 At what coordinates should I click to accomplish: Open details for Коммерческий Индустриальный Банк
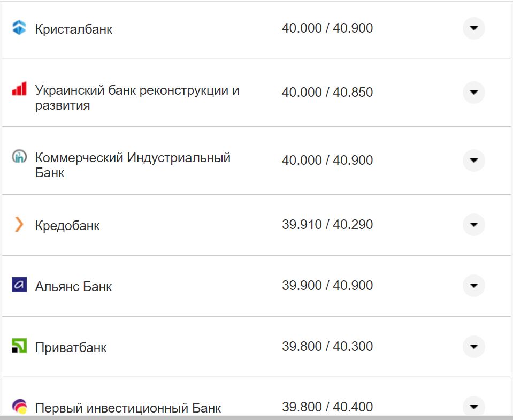(473, 160)
